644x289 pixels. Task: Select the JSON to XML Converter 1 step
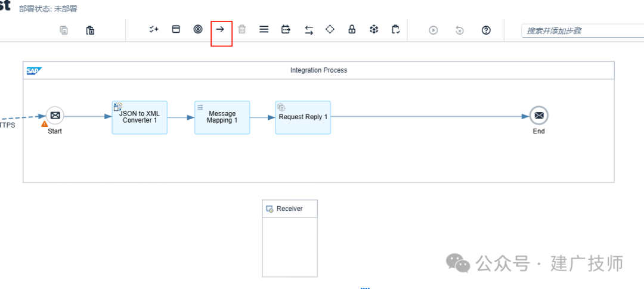(140, 117)
